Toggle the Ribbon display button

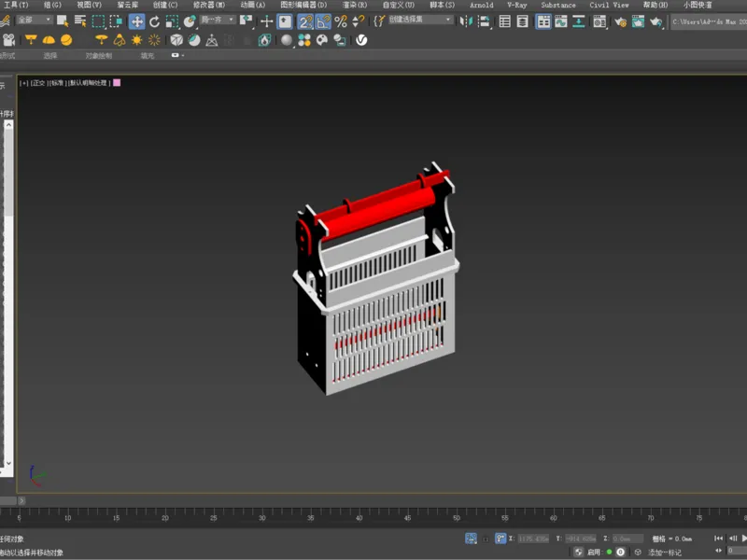click(x=543, y=21)
